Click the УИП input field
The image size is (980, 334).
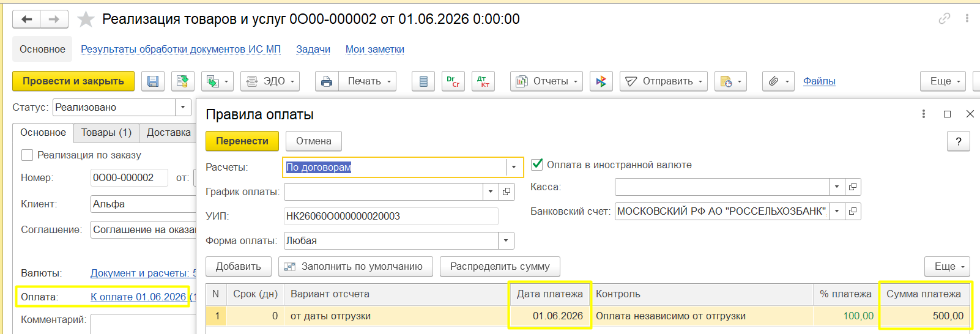pyautogui.click(x=391, y=217)
